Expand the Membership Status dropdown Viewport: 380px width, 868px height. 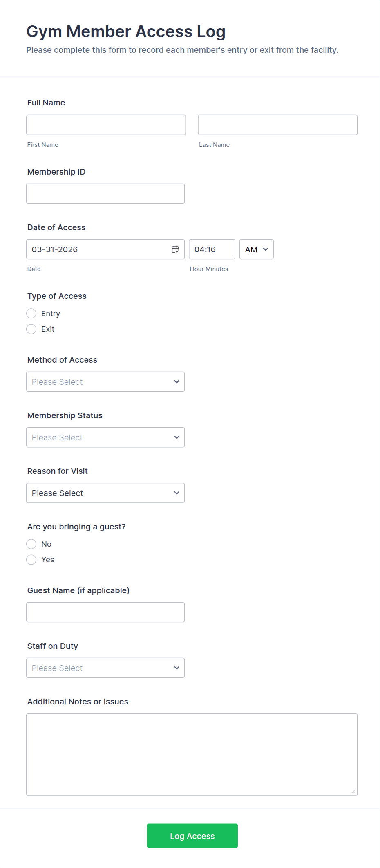pos(105,437)
